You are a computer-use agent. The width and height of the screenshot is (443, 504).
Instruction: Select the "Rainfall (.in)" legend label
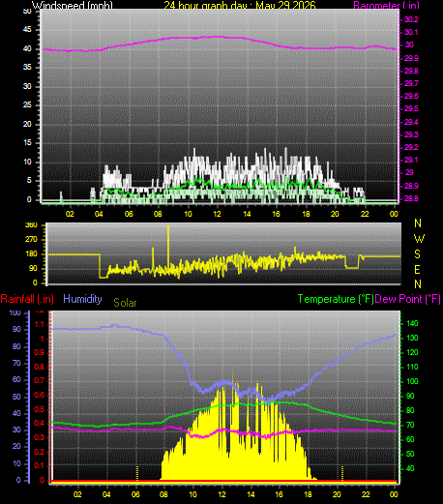[x=27, y=299]
